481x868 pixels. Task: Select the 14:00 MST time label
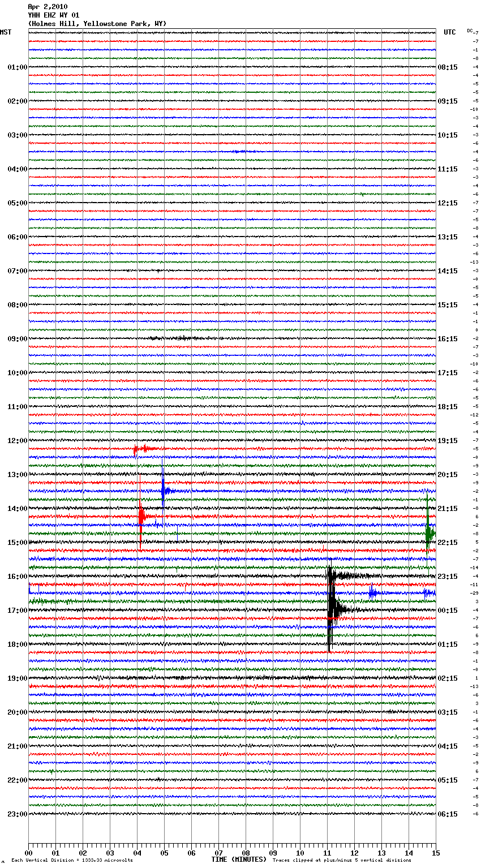click(18, 509)
